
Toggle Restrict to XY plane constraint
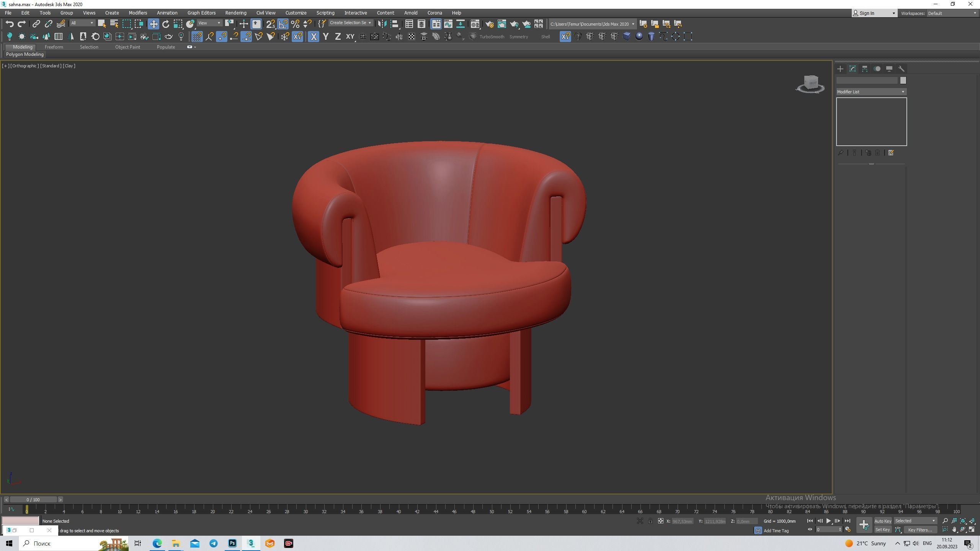click(350, 36)
